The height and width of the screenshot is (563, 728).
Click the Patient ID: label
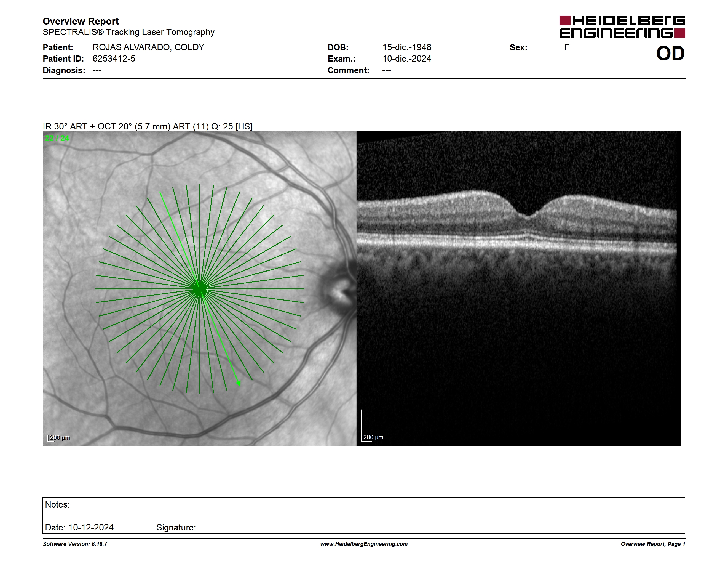pyautogui.click(x=63, y=59)
